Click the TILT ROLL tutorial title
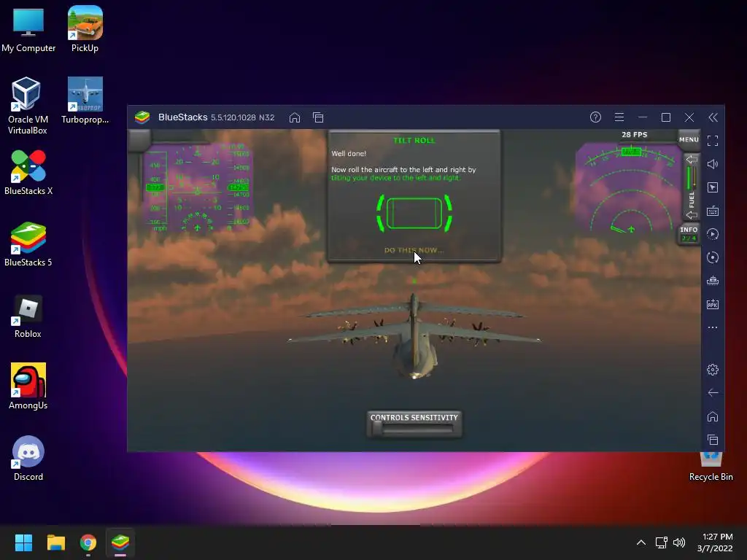The height and width of the screenshot is (560, 747). (x=414, y=141)
